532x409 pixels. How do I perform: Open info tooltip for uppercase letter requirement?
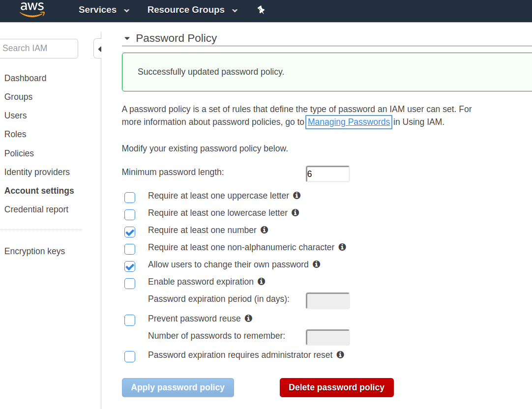pos(296,196)
